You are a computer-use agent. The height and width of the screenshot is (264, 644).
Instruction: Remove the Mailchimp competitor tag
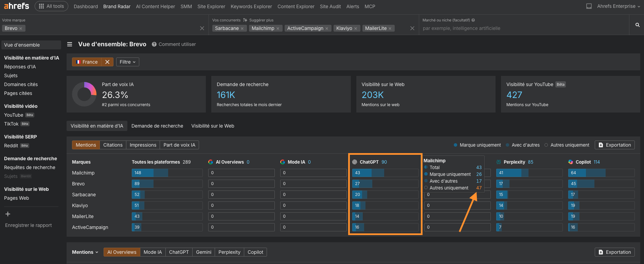coord(278,29)
